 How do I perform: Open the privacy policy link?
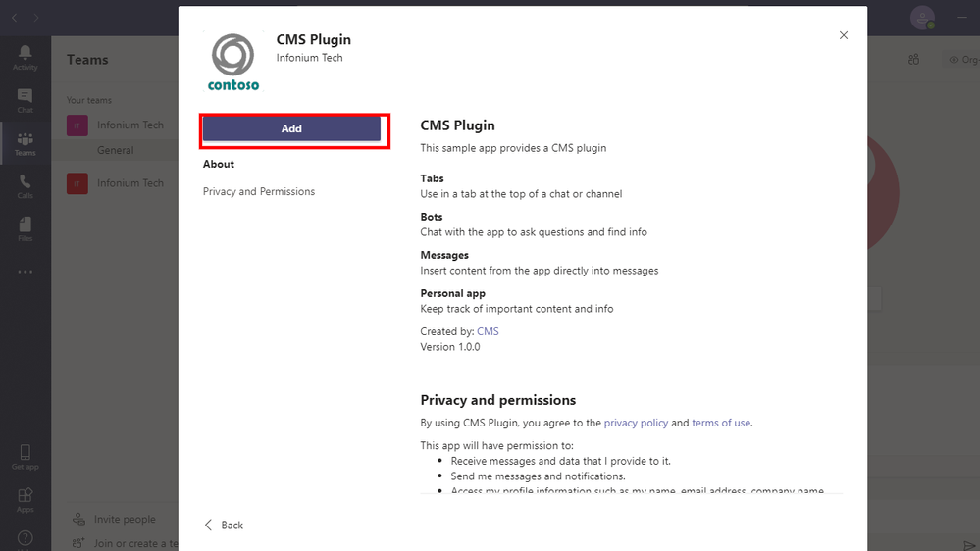click(636, 423)
